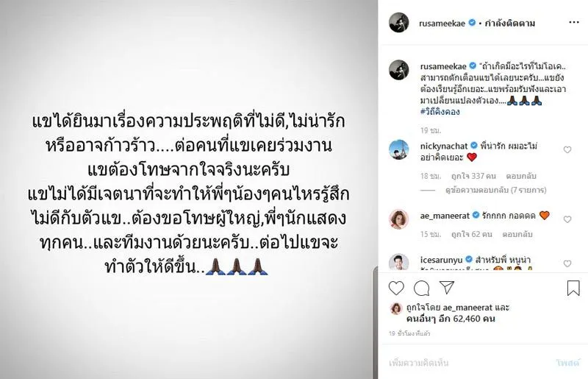Save the post with the bookmark icon
Image resolution: width=588 pixels, height=379 pixels.
click(x=573, y=288)
